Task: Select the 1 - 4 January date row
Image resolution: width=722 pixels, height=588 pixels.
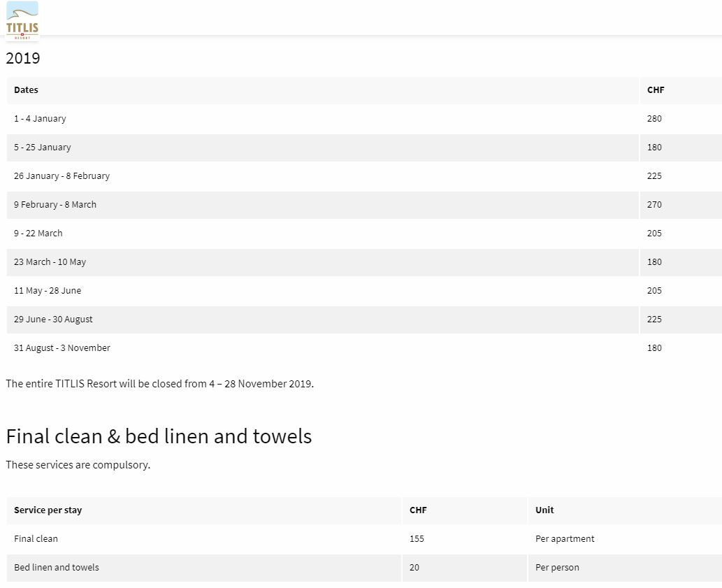Action: pyautogui.click(x=40, y=119)
